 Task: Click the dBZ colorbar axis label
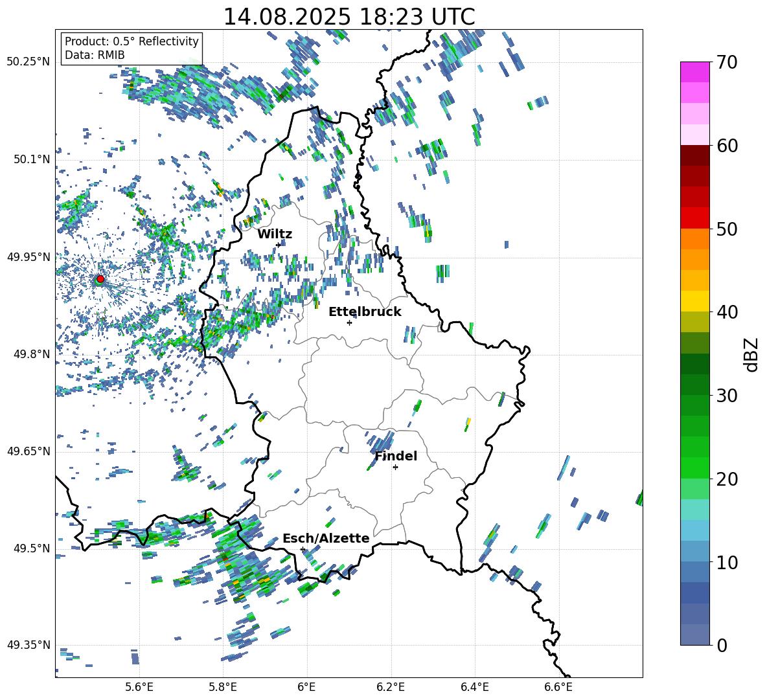pyautogui.click(x=752, y=354)
